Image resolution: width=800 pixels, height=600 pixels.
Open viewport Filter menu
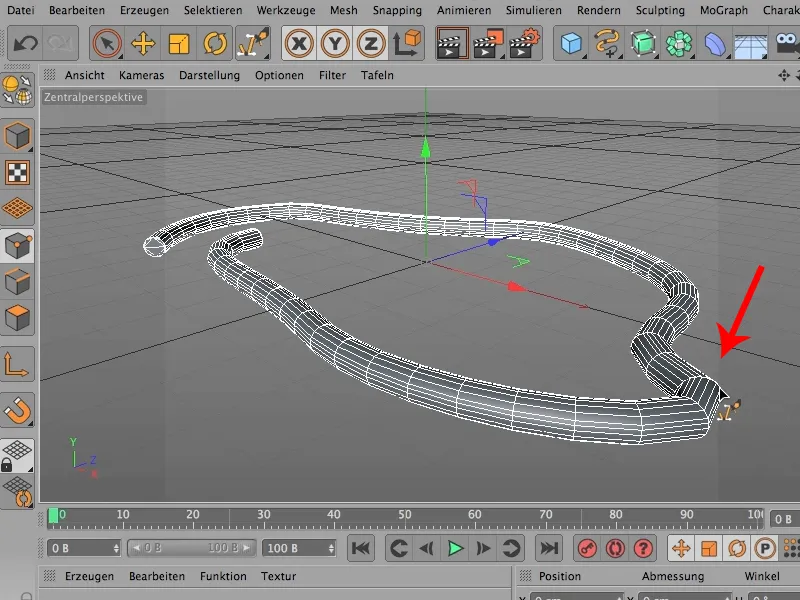[332, 76]
